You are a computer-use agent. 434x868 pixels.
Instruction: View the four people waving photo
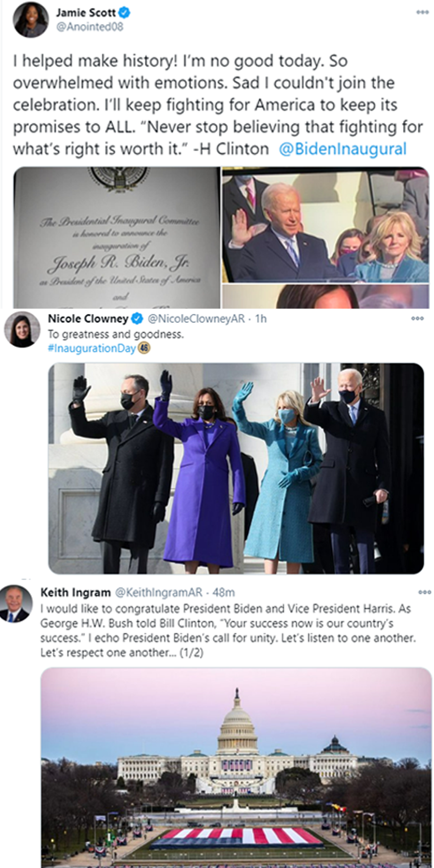click(x=236, y=468)
